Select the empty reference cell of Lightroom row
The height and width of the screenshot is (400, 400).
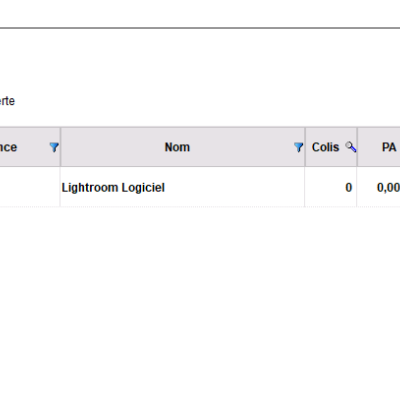[x=30, y=187]
